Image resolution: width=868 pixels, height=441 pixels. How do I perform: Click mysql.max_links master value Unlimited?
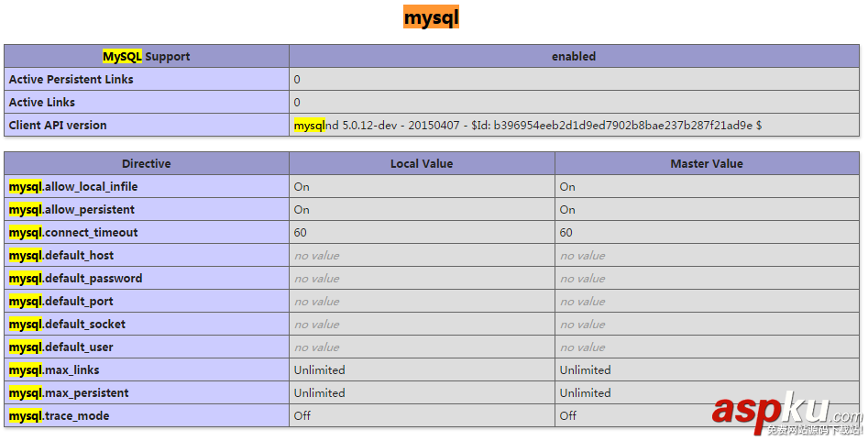pyautogui.click(x=585, y=370)
